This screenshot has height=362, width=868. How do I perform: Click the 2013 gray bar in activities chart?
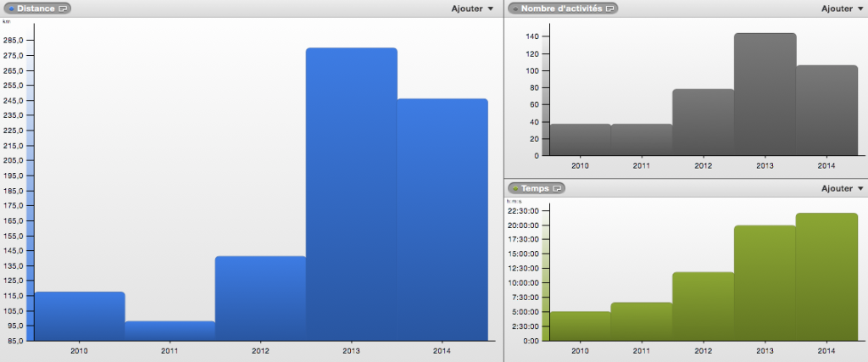click(x=765, y=95)
